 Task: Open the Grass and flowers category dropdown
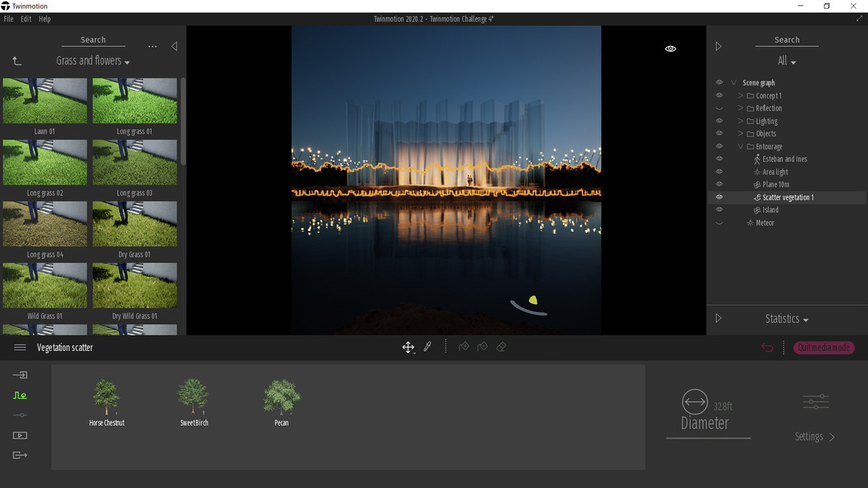tap(93, 61)
